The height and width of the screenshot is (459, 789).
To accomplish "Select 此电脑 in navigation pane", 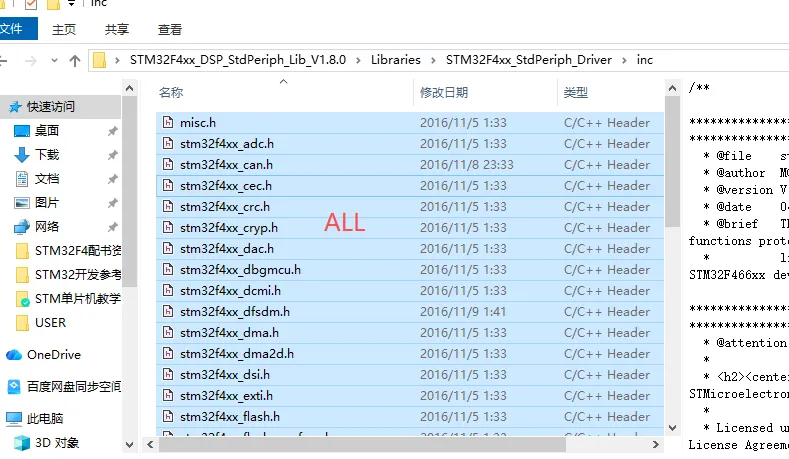I will 45,419.
